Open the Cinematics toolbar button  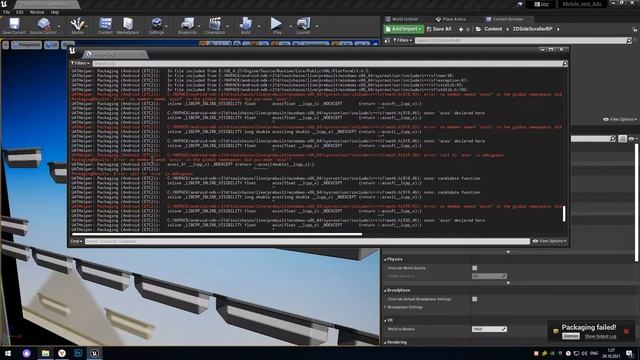215,26
